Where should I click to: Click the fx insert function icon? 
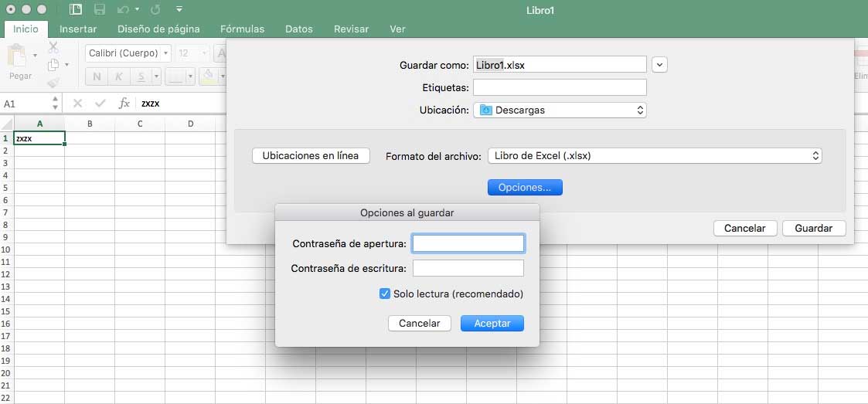[124, 103]
